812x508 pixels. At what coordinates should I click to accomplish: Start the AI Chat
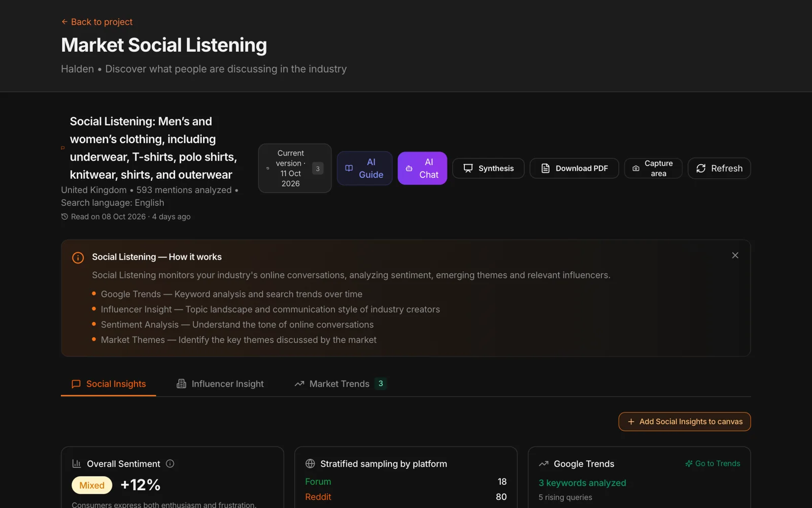pos(422,168)
